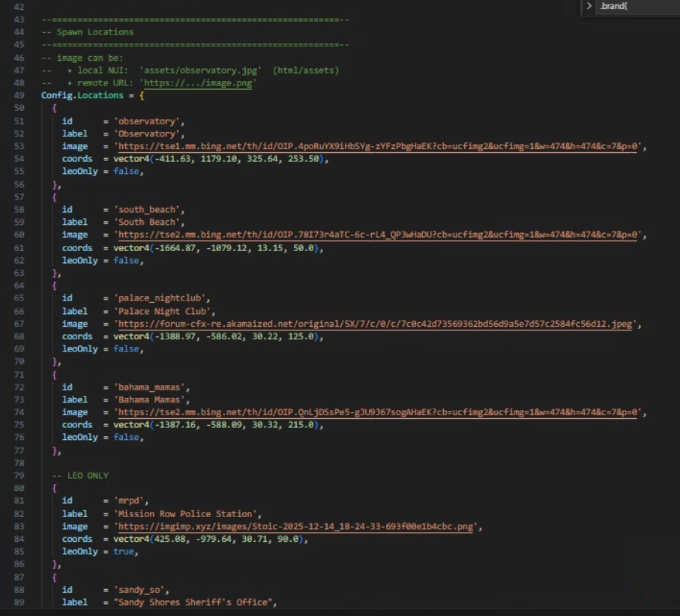
Task: Open the South Beach tse2 bing image URL
Action: (x=377, y=235)
